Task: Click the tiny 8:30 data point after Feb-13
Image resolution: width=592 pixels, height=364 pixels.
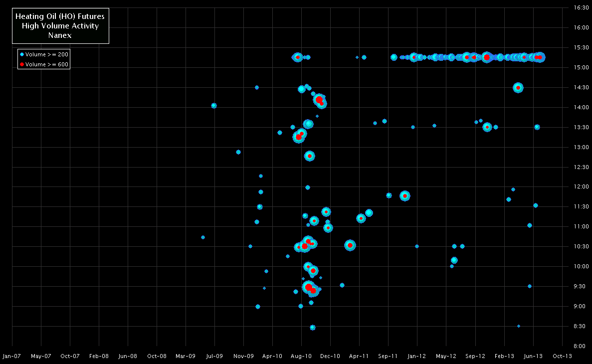Action: (518, 326)
